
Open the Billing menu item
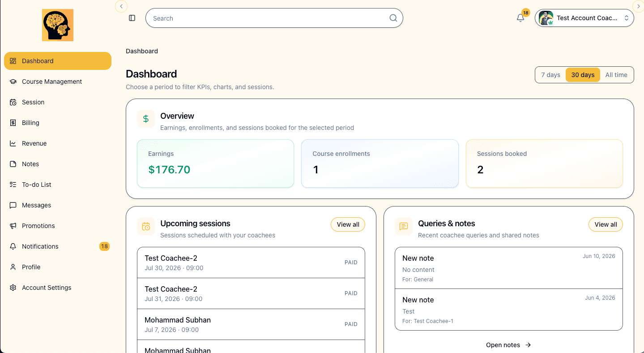pos(58,123)
